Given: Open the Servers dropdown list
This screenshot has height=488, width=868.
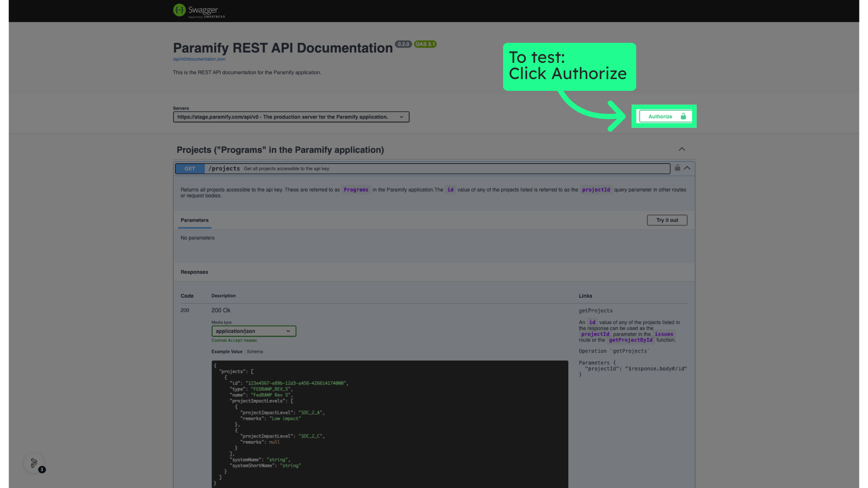Looking at the screenshot, I should point(291,117).
